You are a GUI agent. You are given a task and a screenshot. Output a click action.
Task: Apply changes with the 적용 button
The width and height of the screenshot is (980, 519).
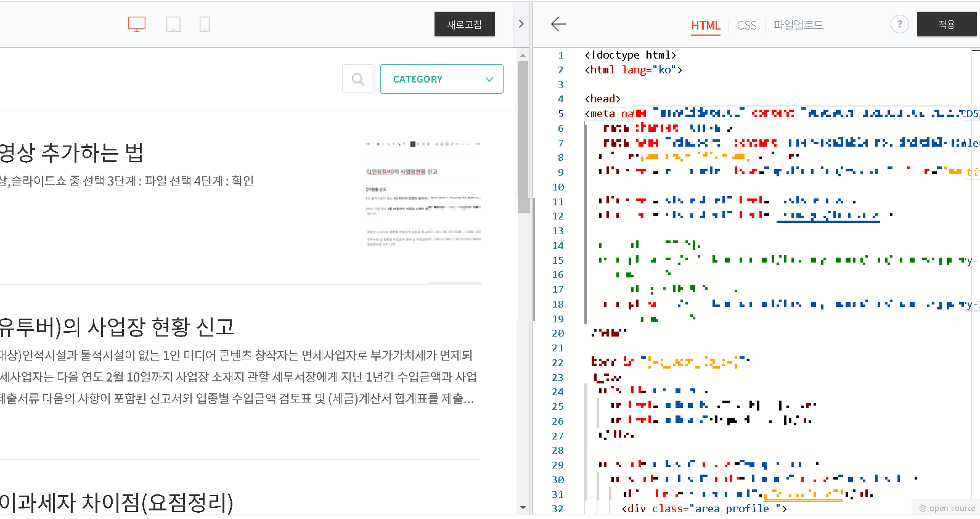coord(947,25)
